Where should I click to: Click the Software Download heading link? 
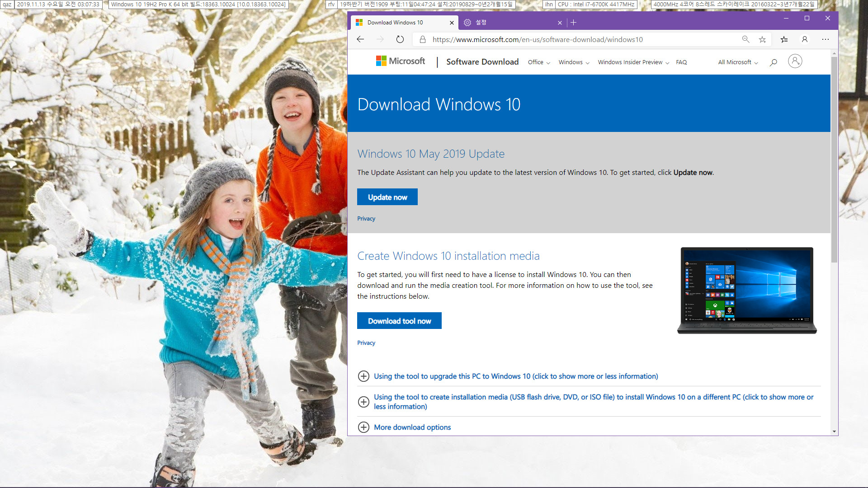tap(482, 62)
